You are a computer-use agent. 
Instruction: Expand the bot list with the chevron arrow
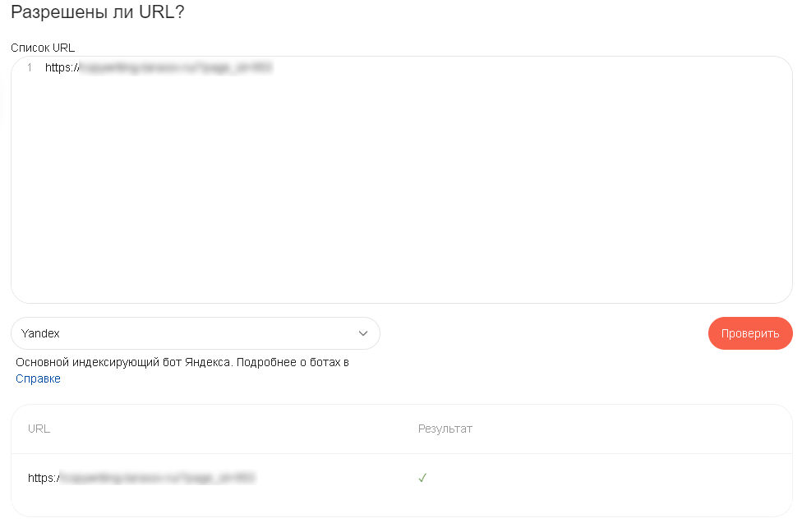point(363,333)
